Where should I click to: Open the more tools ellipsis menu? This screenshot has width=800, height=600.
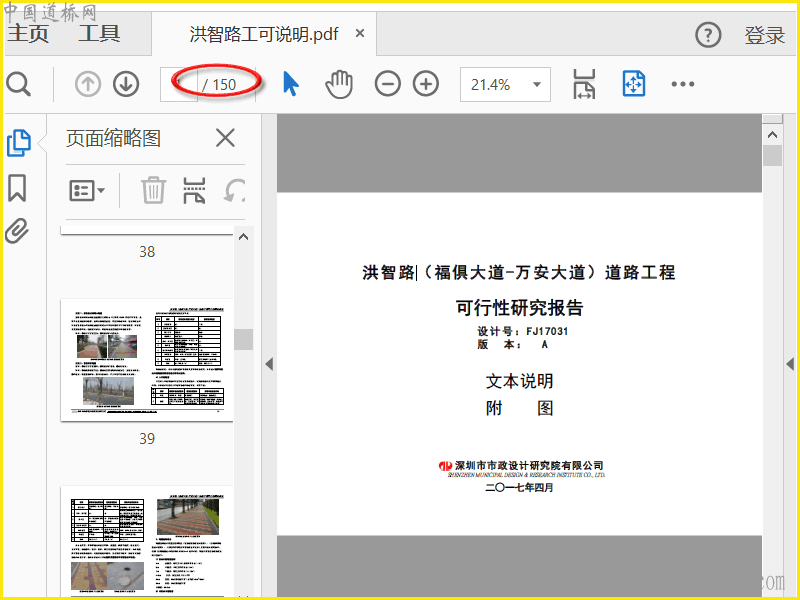point(683,84)
